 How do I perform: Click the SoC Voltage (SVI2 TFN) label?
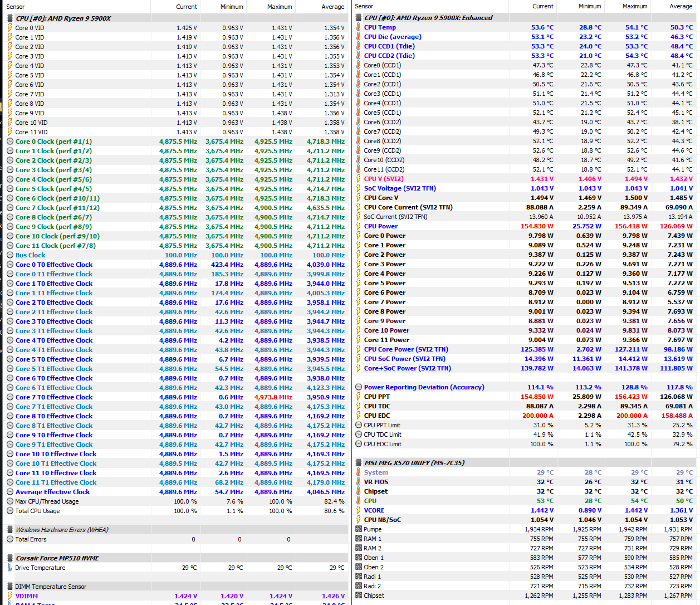coord(400,188)
